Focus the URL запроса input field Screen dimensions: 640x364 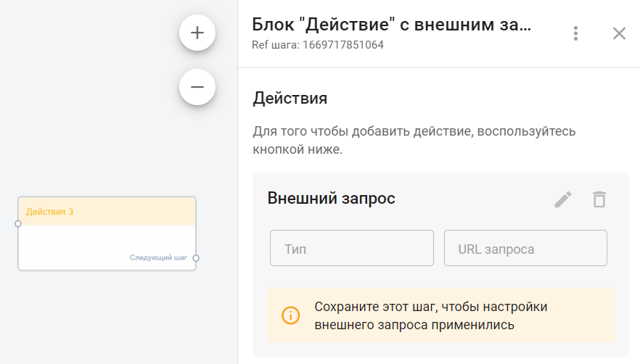[x=525, y=249]
